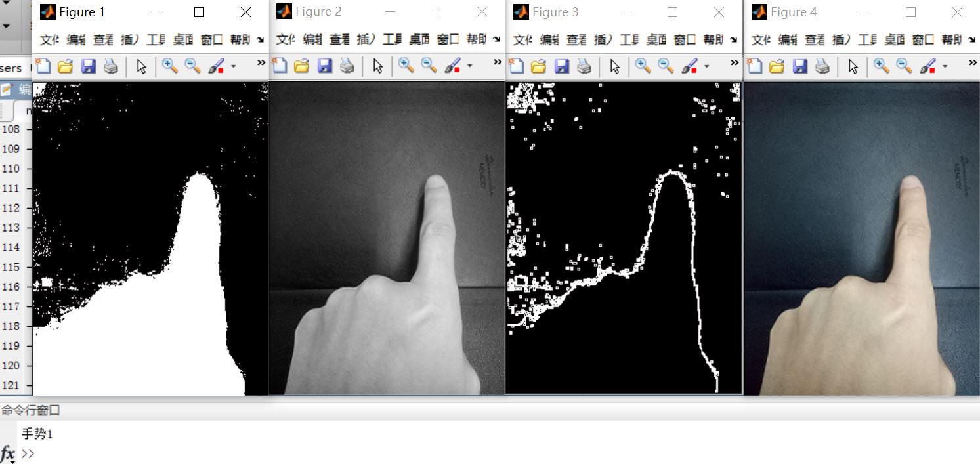The height and width of the screenshot is (464, 980).
Task: Select the Brush data tool in Figure 2
Action: click(453, 66)
